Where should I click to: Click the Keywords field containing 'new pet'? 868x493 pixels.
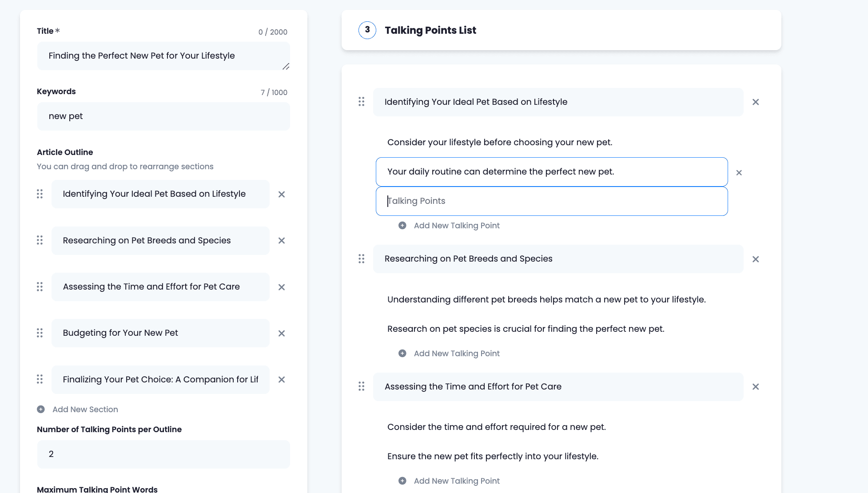coord(163,116)
